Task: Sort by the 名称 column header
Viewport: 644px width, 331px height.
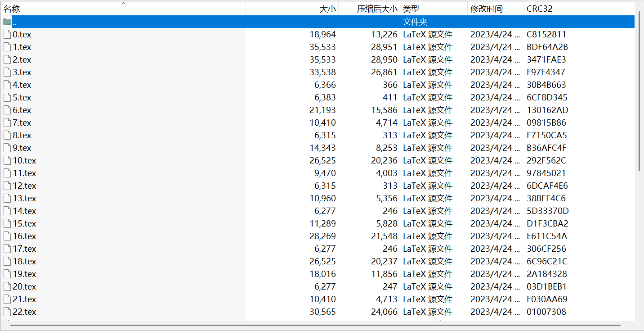Action: (x=123, y=9)
